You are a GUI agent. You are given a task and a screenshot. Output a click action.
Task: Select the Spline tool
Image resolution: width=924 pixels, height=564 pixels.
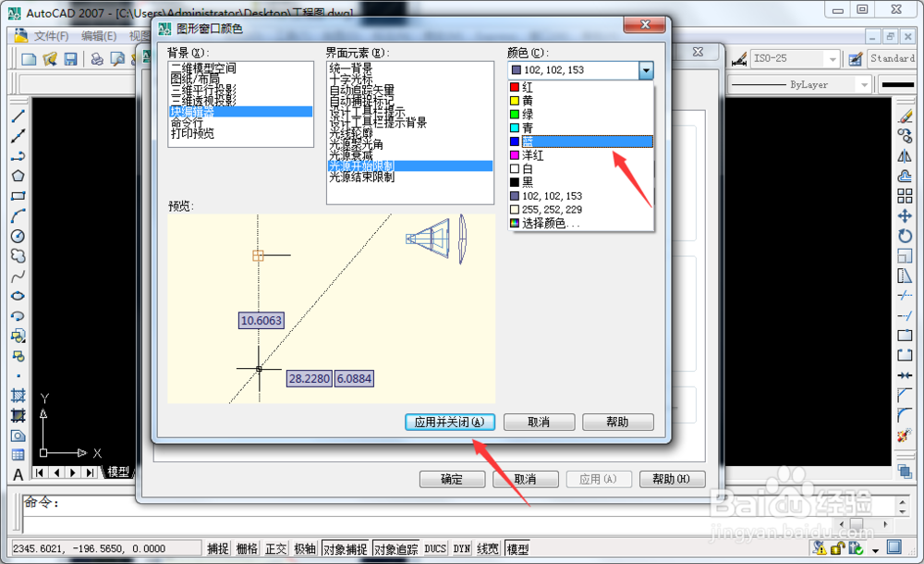pos(18,276)
